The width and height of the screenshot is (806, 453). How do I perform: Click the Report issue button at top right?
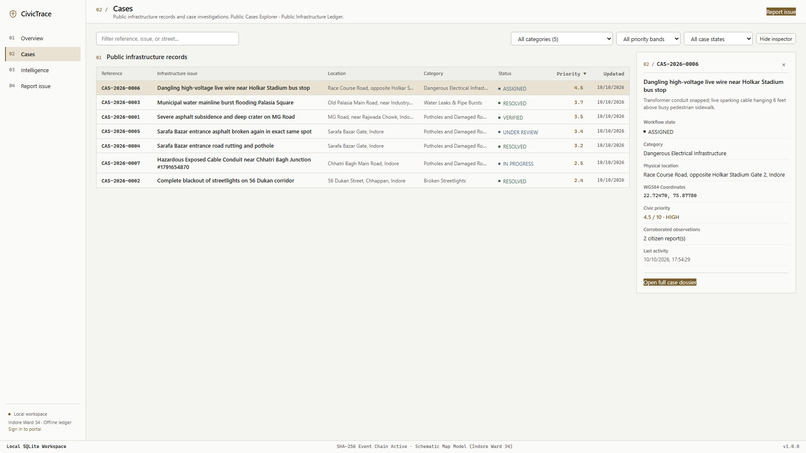point(781,12)
